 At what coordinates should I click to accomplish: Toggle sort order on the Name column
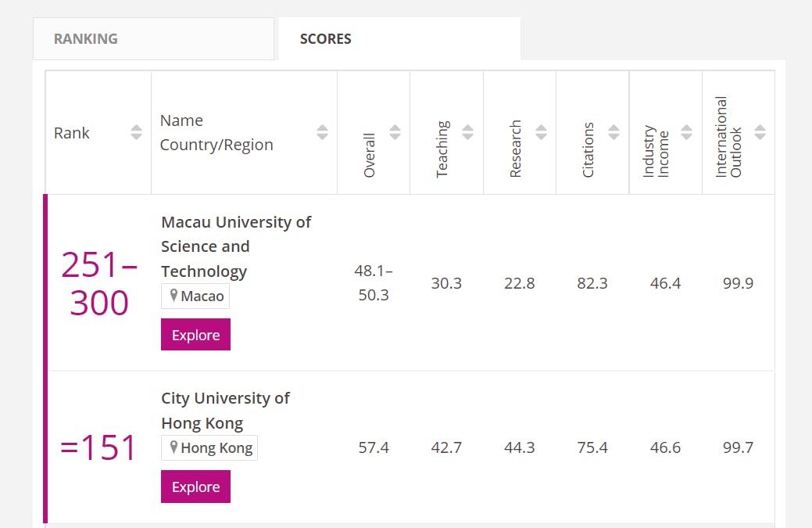tap(322, 132)
